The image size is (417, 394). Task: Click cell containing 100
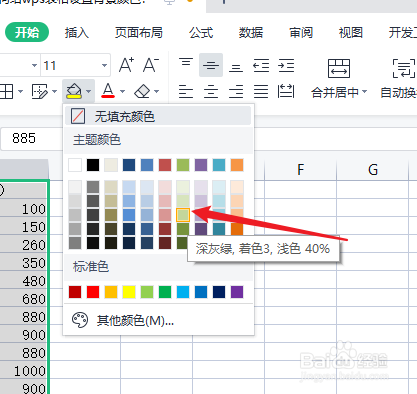point(23,209)
